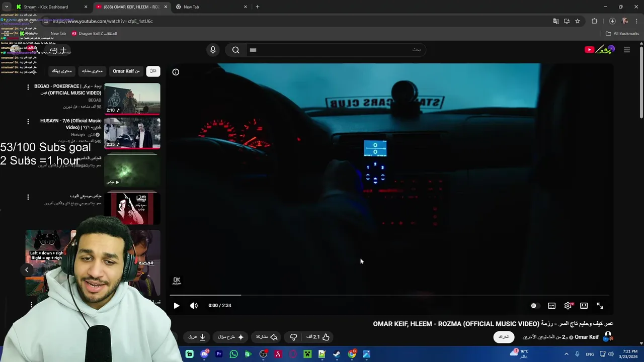Screen dimensions: 644x362
Task: Open the New Tab bookmark
Action: 58,34
